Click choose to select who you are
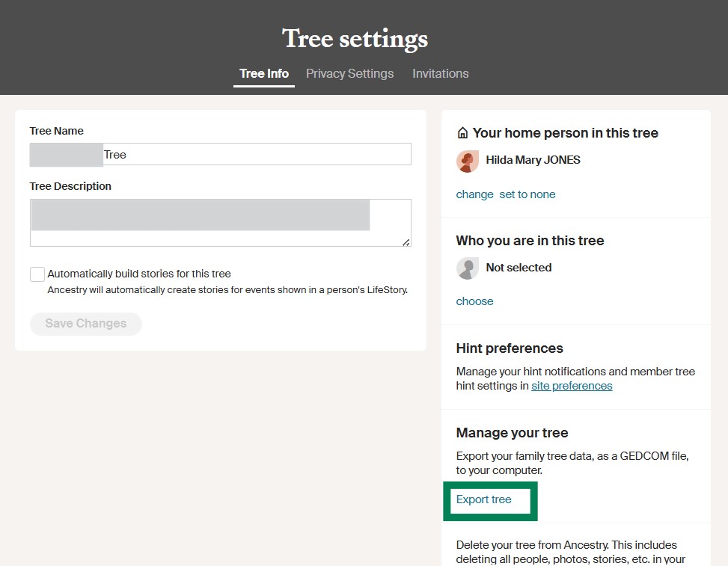 point(474,301)
